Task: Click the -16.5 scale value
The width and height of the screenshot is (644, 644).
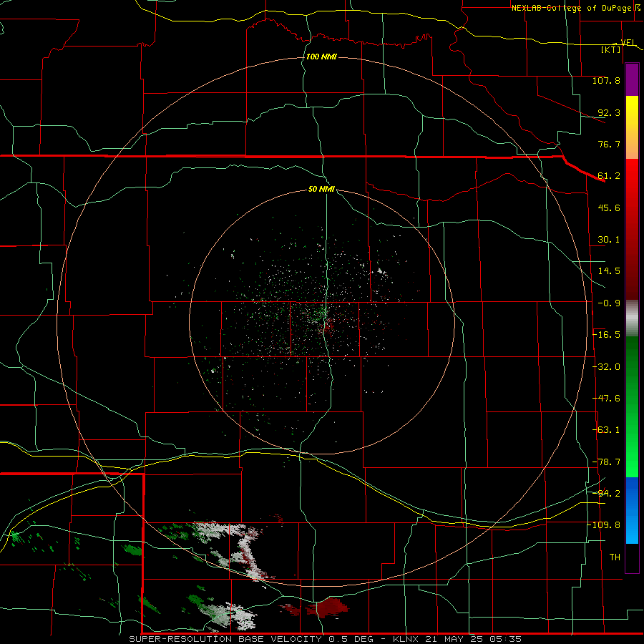Action: pyautogui.click(x=606, y=335)
